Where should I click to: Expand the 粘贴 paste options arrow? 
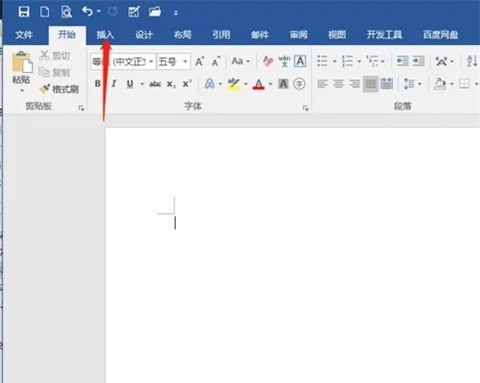(x=22, y=90)
